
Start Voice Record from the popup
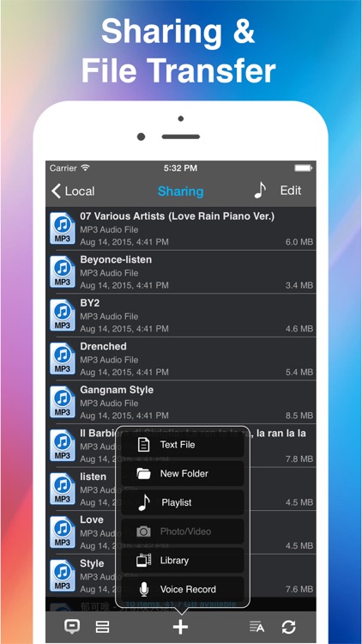click(x=183, y=589)
